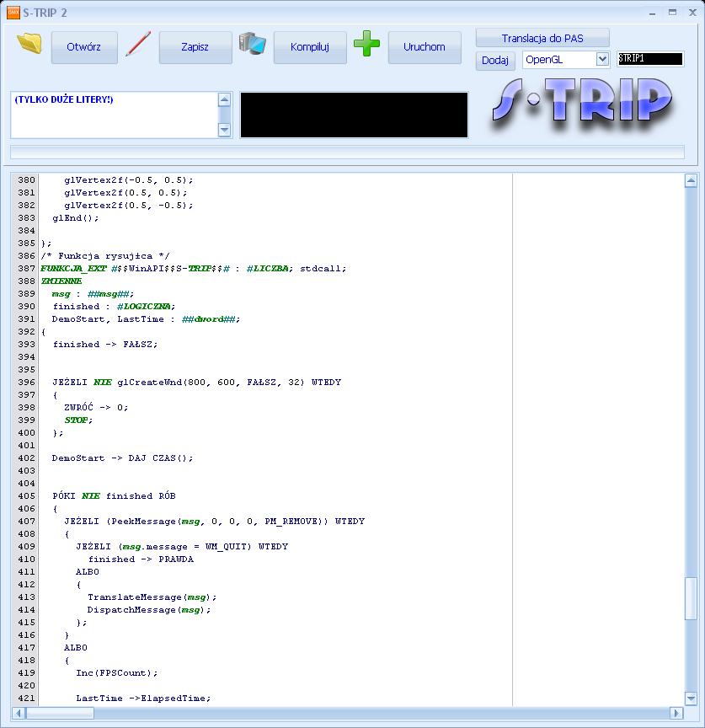This screenshot has height=728, width=705.
Task: Click the horizontal scrollbar right arrow
Action: (676, 714)
